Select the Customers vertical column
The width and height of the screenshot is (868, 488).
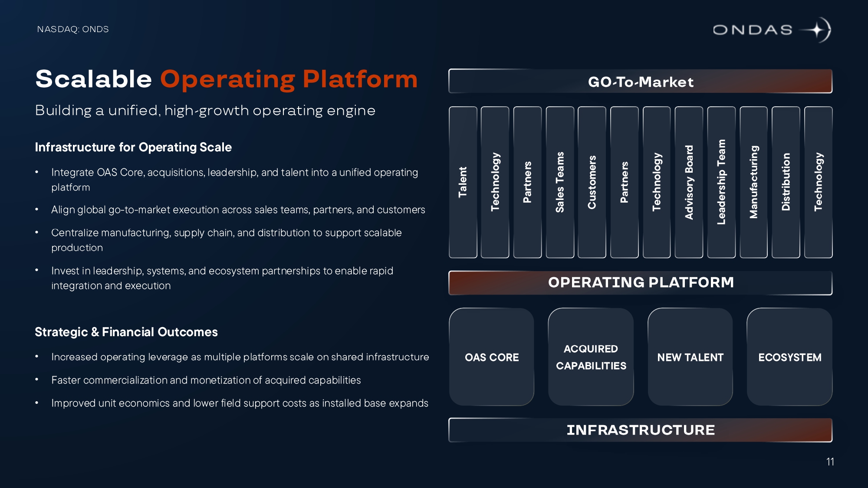(x=592, y=182)
